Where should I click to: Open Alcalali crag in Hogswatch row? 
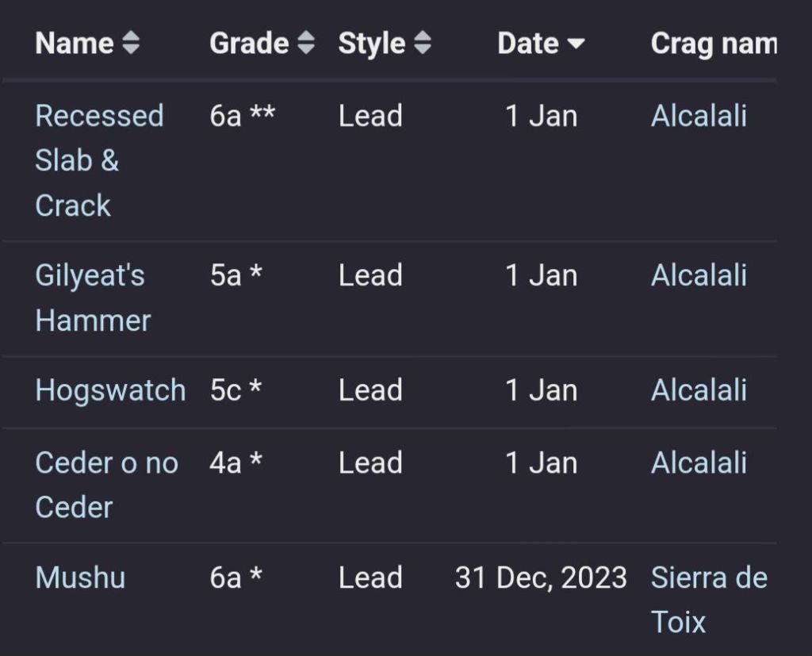[x=699, y=390]
